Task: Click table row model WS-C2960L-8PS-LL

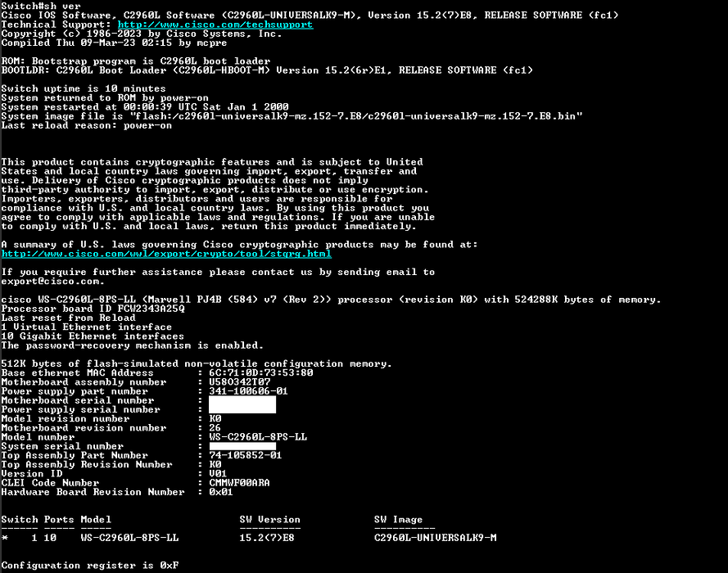Action: tap(129, 538)
